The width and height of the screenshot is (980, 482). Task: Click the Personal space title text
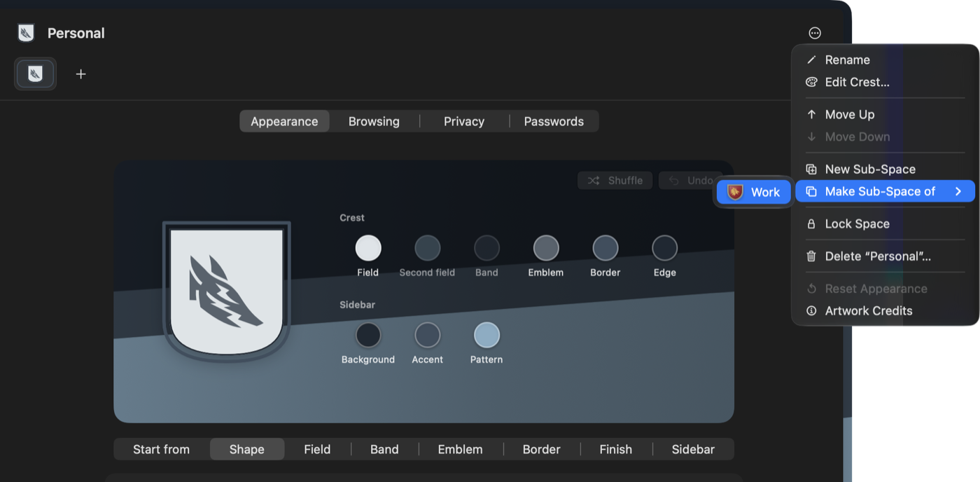[x=76, y=33]
